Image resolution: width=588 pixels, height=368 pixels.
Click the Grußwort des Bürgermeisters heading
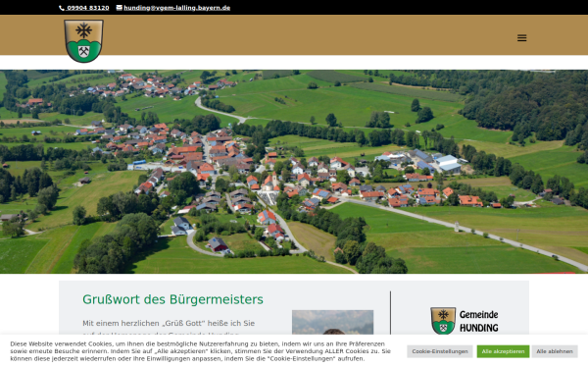pos(172,299)
